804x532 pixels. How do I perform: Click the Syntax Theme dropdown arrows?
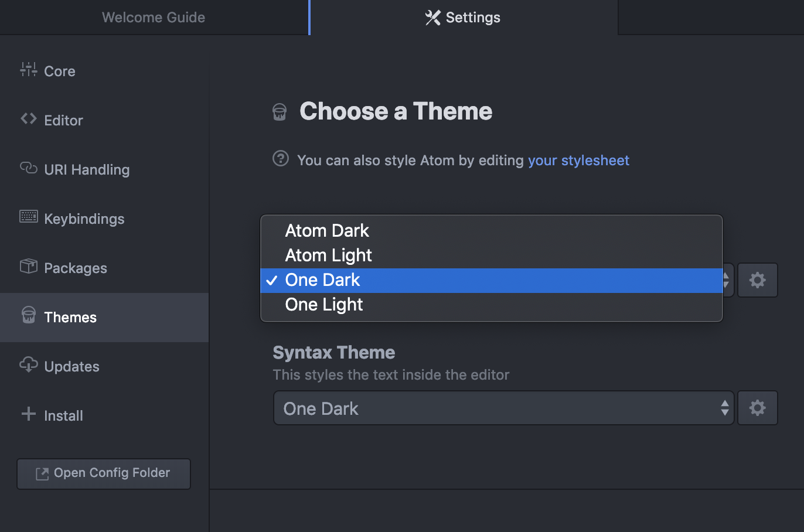tap(725, 408)
